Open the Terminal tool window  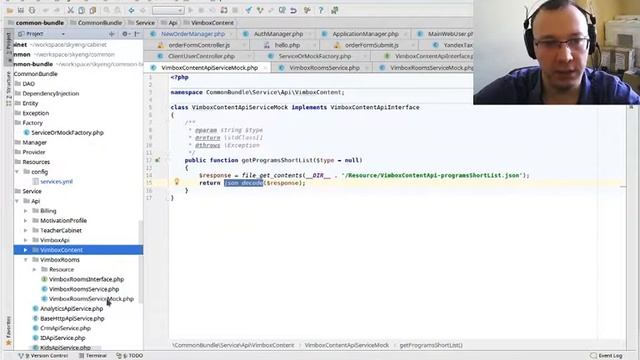[93, 356]
